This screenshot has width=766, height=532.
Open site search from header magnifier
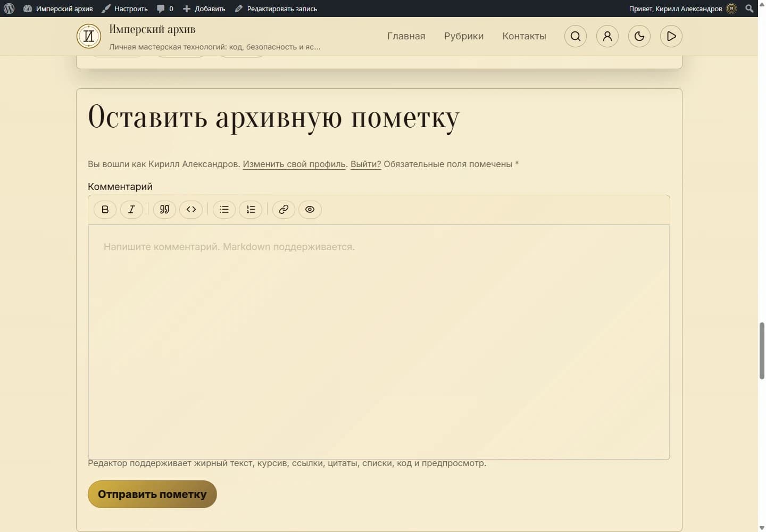coord(576,36)
